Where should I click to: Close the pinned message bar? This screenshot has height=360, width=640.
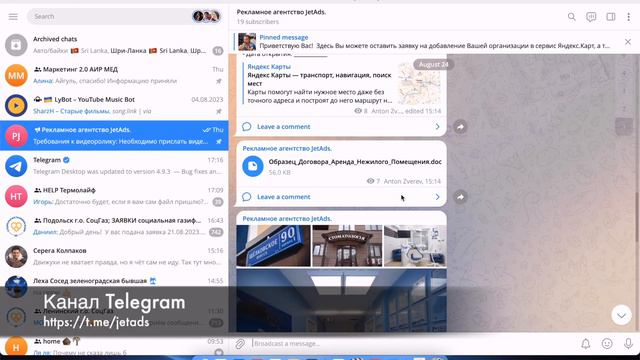(628, 42)
